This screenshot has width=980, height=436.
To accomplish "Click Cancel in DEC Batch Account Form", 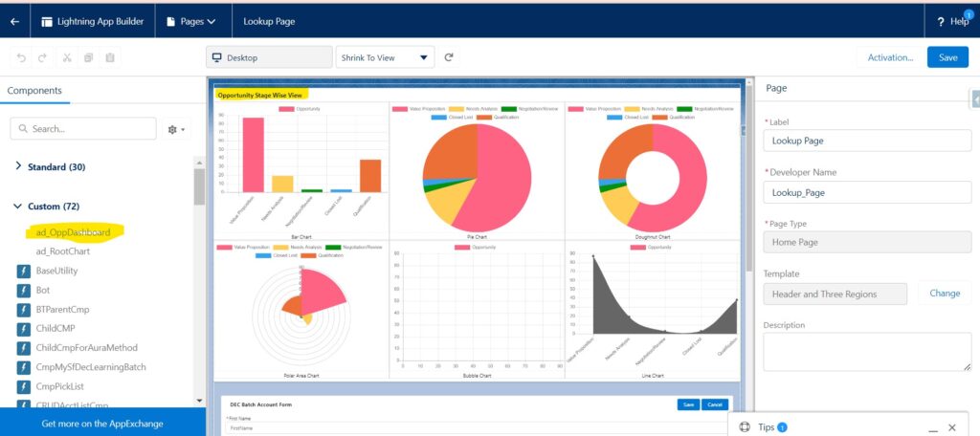I will [714, 404].
